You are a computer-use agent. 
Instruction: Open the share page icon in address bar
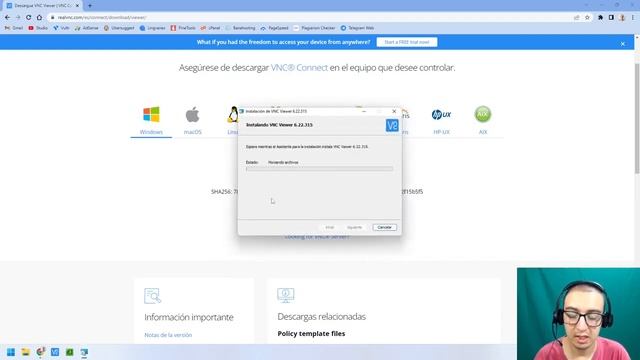(577, 18)
